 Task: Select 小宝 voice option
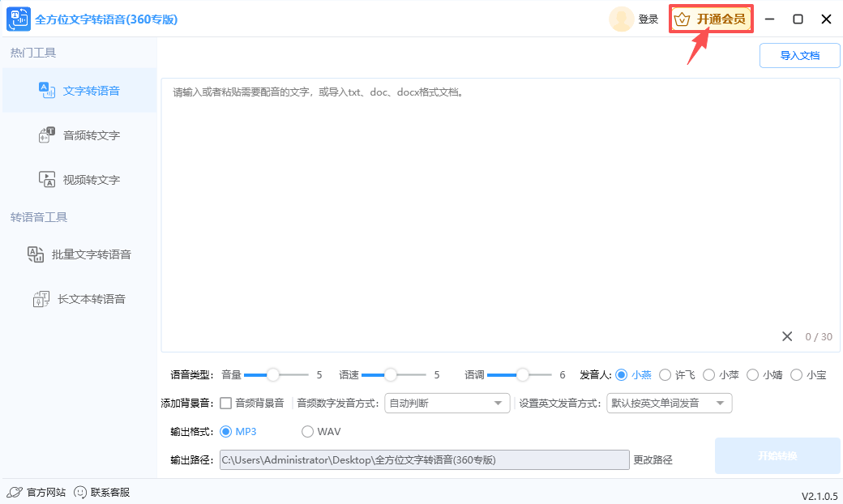coord(808,374)
